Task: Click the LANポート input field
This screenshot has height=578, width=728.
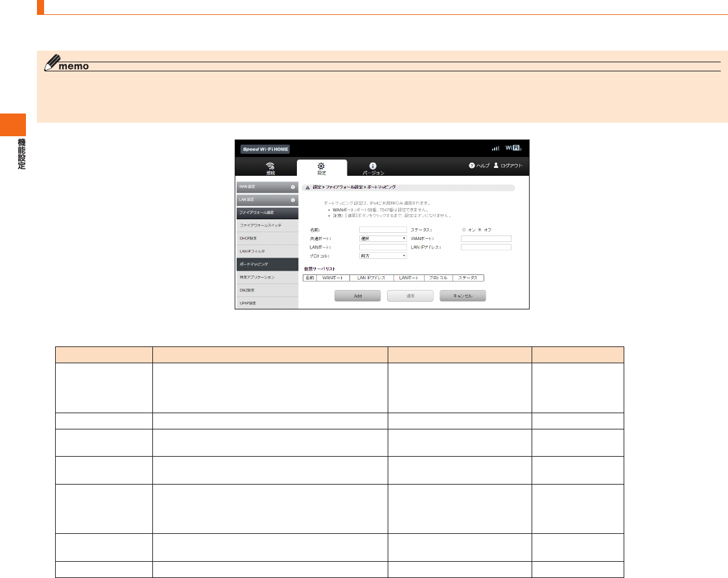Action: pos(383,247)
